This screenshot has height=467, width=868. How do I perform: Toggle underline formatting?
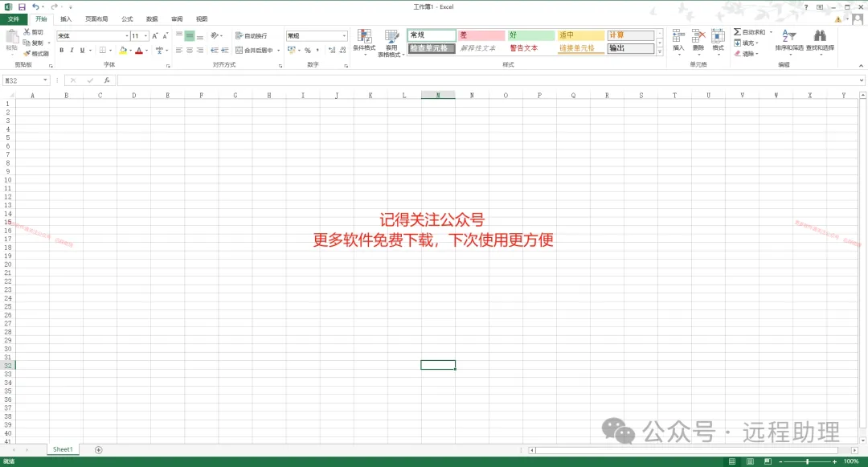pyautogui.click(x=83, y=50)
